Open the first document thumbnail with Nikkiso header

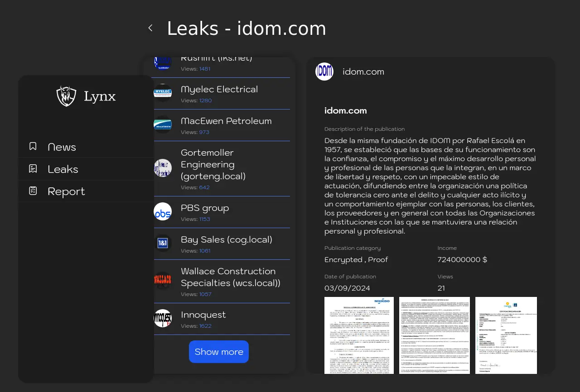click(x=359, y=335)
